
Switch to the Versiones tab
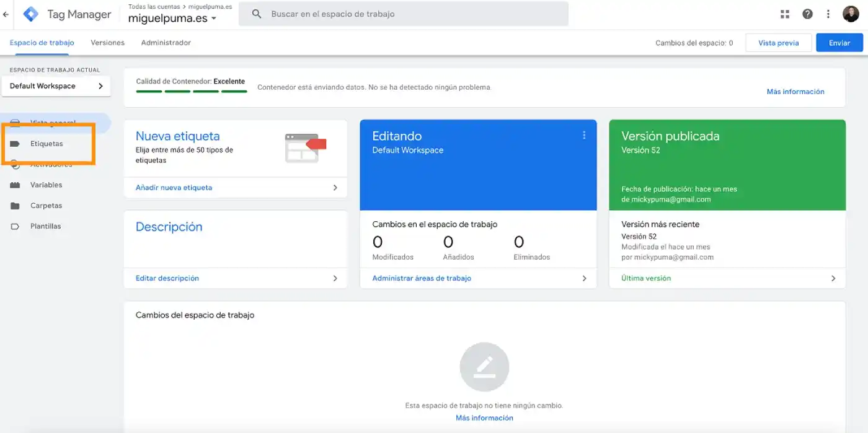coord(107,43)
